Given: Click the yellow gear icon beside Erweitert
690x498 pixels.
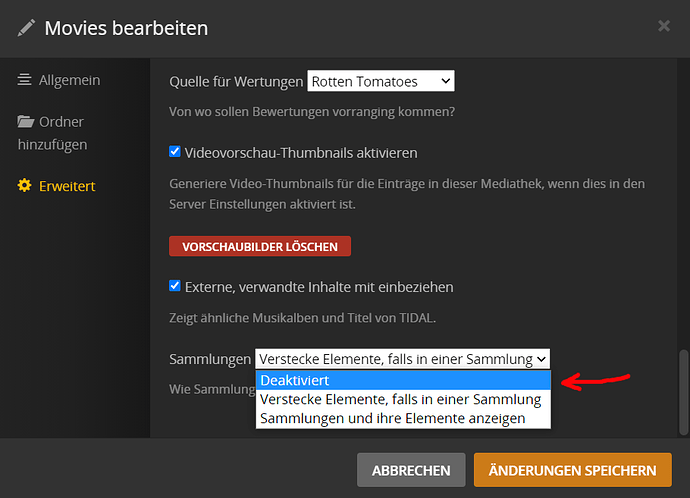Looking at the screenshot, I should click(24, 185).
